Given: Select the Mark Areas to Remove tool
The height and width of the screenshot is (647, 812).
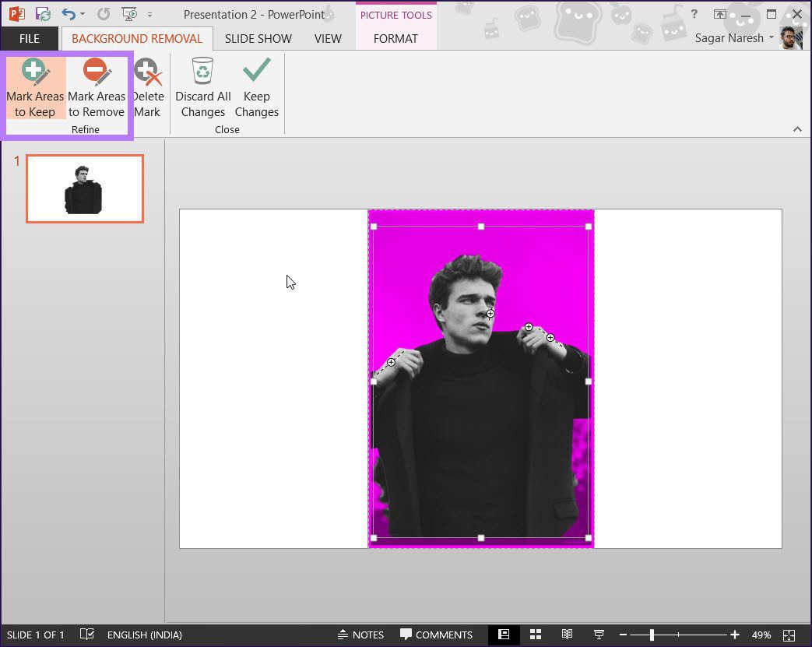Looking at the screenshot, I should (x=97, y=88).
